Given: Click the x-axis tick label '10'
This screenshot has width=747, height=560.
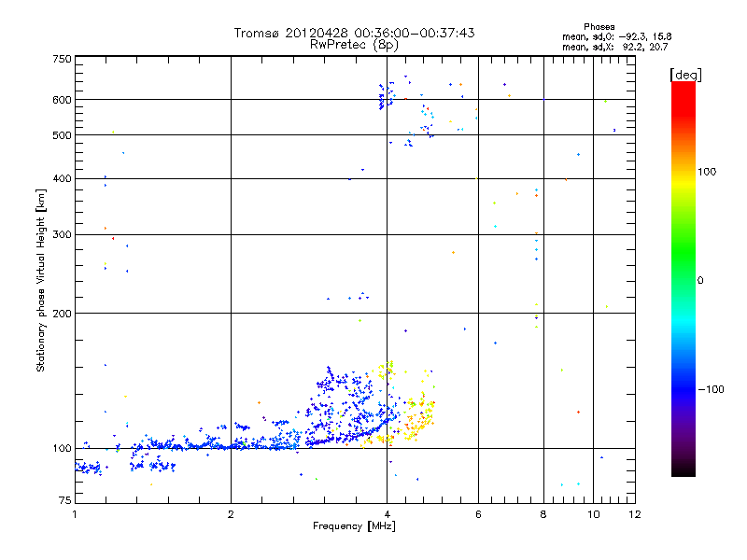Looking at the screenshot, I should click(x=594, y=514).
